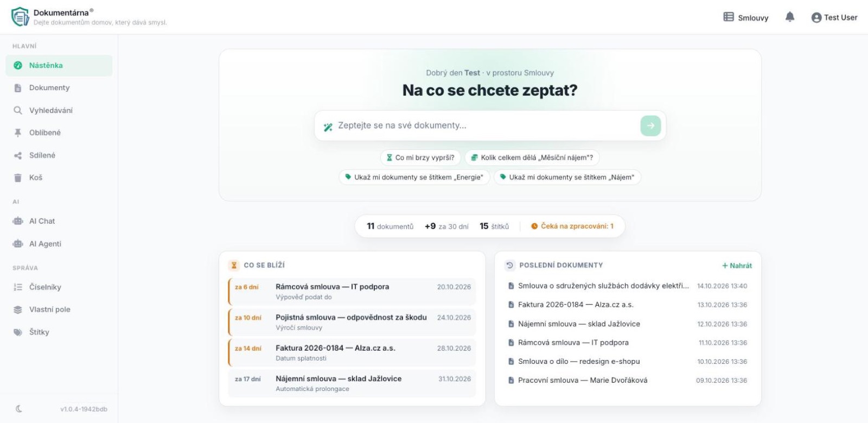
Task: Open upcoming 'Nájemní smlouva — sklad Jažlovice' item
Action: 352,383
